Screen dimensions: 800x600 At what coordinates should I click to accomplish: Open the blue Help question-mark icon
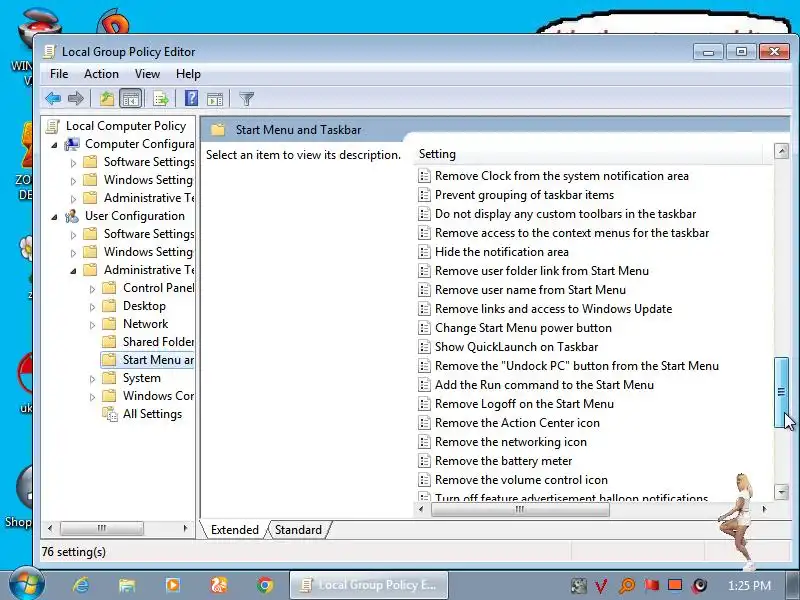tap(191, 98)
